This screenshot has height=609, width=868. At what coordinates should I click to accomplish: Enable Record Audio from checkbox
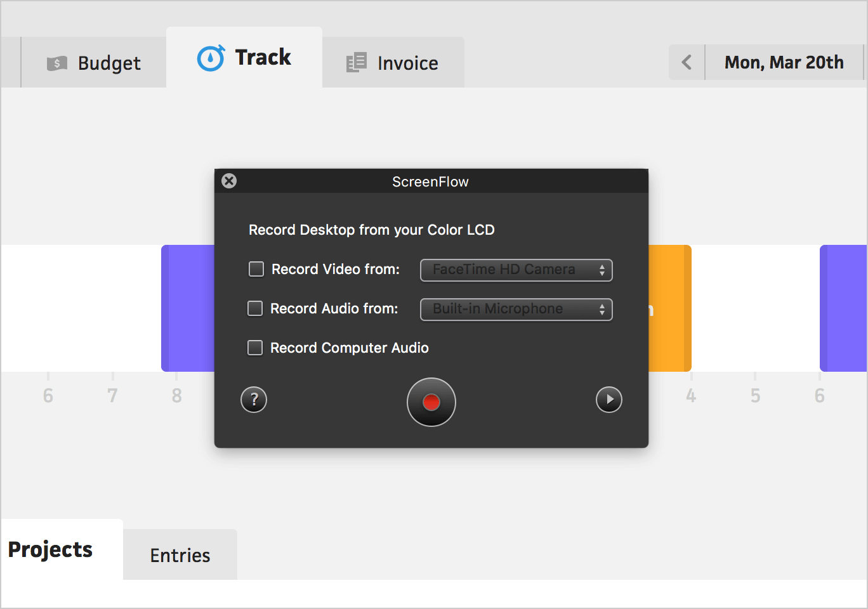click(x=255, y=308)
